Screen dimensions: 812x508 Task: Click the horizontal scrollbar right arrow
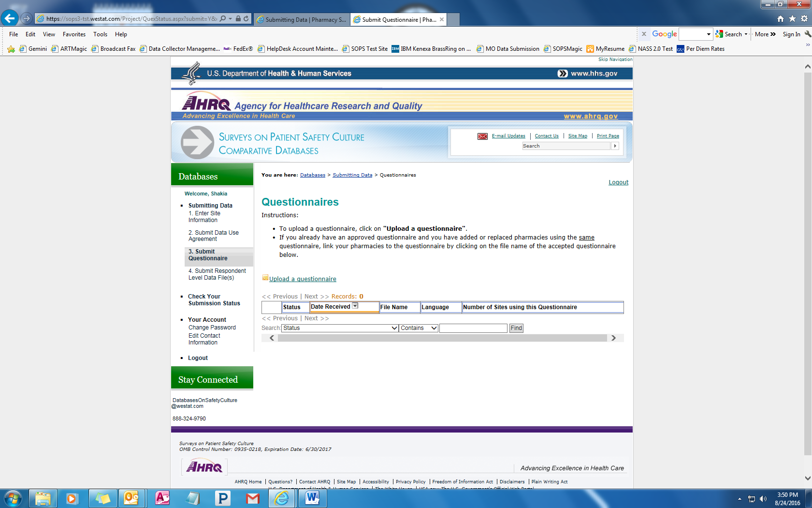pyautogui.click(x=614, y=338)
